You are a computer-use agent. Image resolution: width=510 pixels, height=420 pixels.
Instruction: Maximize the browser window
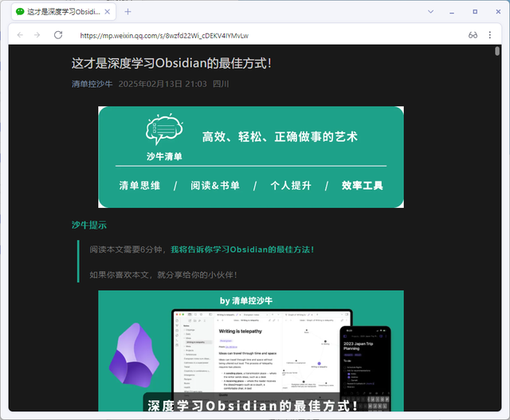point(475,12)
